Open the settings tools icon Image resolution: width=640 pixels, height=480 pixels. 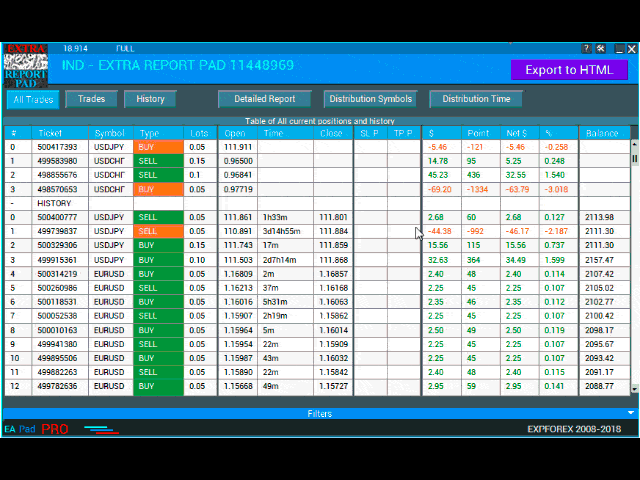pos(600,48)
